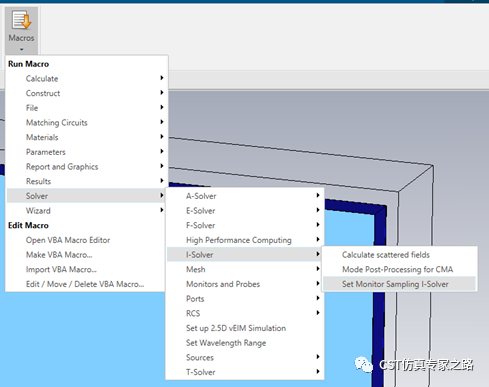Open the T-Solver submenu
This screenshot has height=387, width=489.
245,372
